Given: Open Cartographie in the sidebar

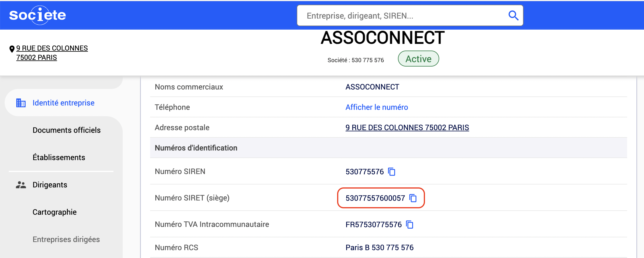Looking at the screenshot, I should click(55, 212).
